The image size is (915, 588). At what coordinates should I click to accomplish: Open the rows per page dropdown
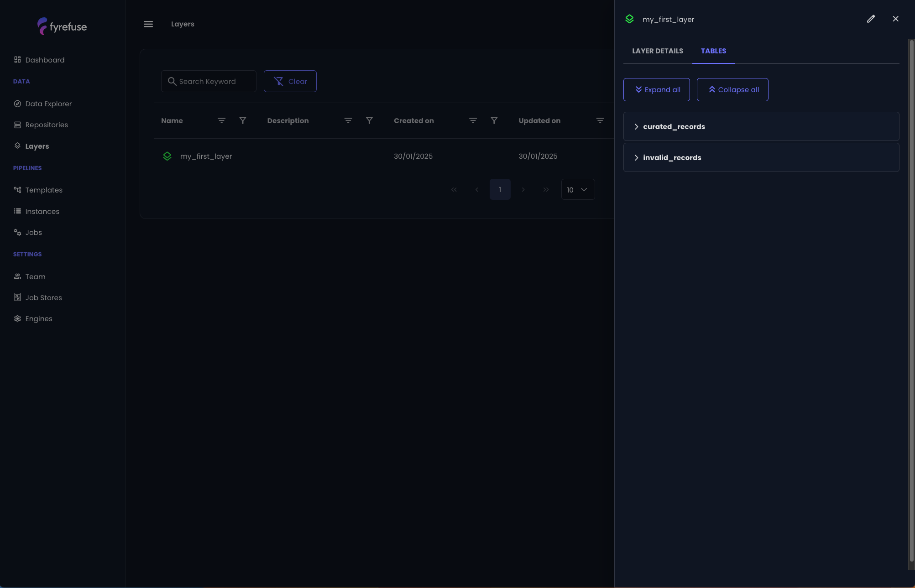pyautogui.click(x=578, y=189)
